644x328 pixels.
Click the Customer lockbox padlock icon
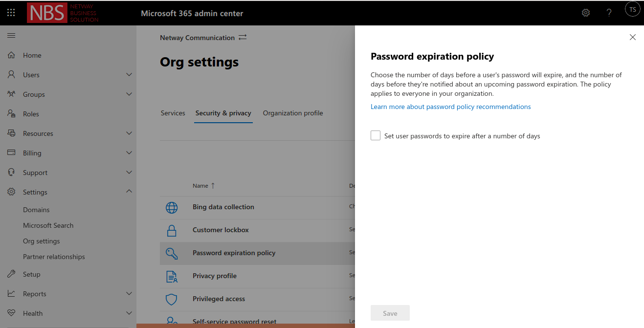[x=172, y=230]
